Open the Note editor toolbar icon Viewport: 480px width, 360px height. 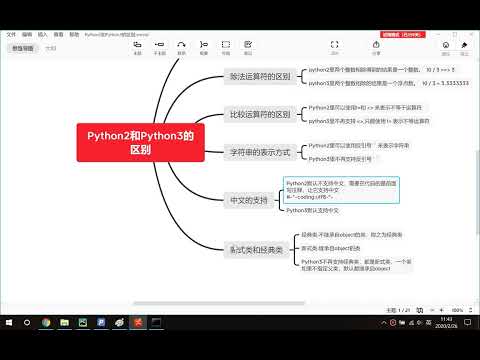tap(248, 45)
